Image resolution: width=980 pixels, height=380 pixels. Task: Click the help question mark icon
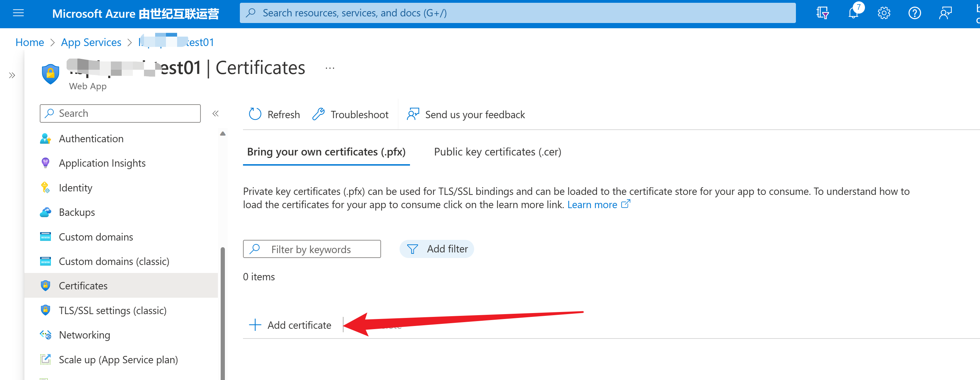[914, 13]
